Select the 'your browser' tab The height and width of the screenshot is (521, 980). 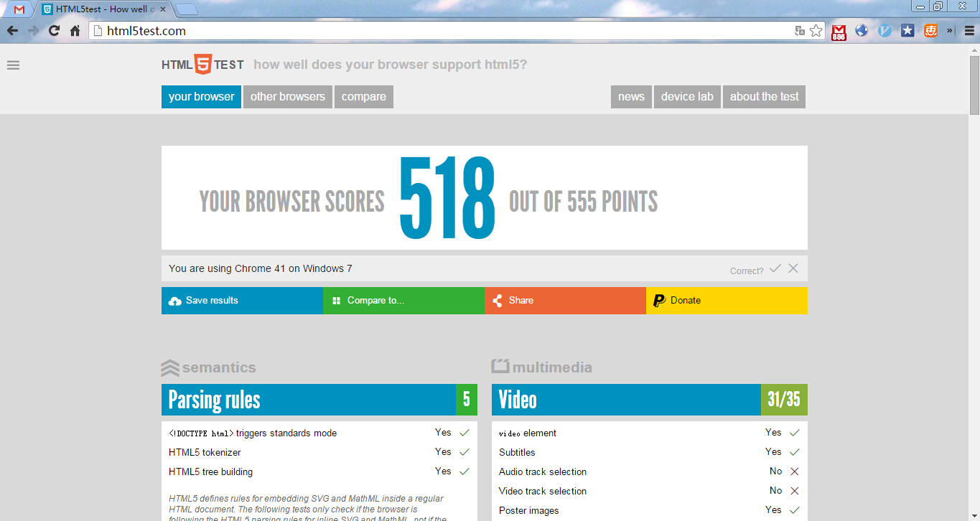click(x=202, y=97)
